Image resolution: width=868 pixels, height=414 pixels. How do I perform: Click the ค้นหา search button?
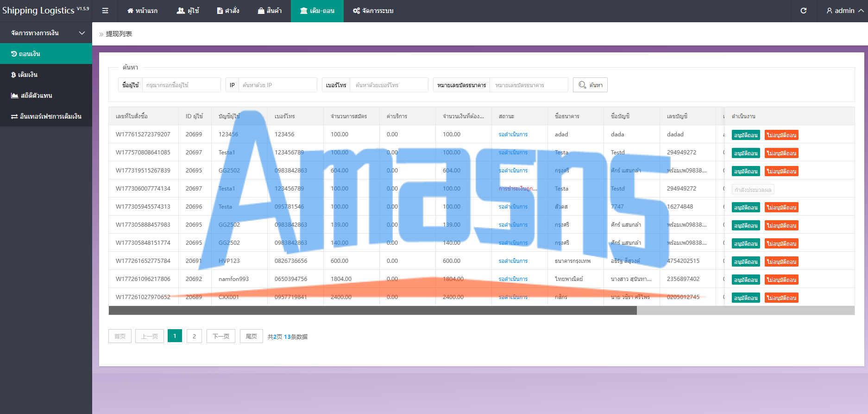click(590, 85)
